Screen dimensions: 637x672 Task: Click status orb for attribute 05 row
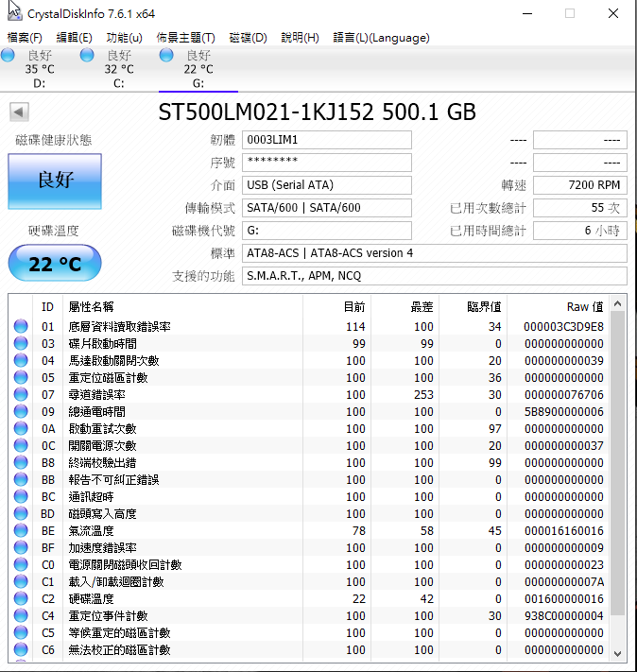[21, 377]
